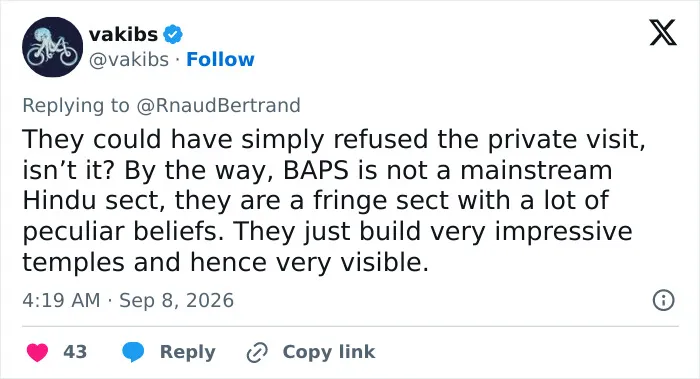Screen dimensions: 700x379
Task: Follow the vakibs account
Action: click(x=220, y=59)
